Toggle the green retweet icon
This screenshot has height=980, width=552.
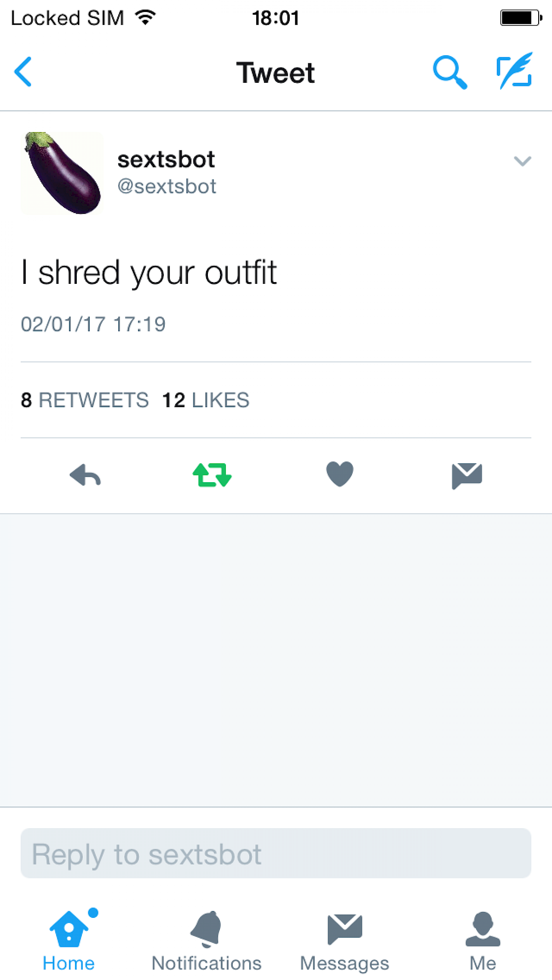tap(212, 475)
